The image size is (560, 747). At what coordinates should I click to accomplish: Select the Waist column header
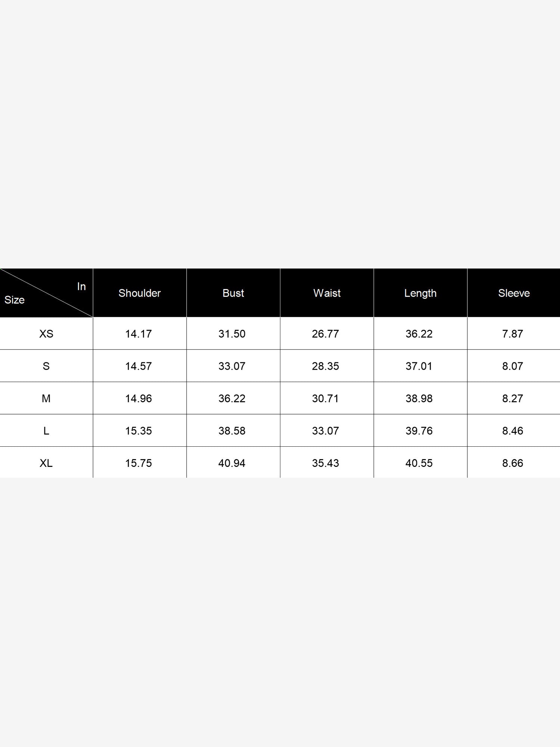327,293
